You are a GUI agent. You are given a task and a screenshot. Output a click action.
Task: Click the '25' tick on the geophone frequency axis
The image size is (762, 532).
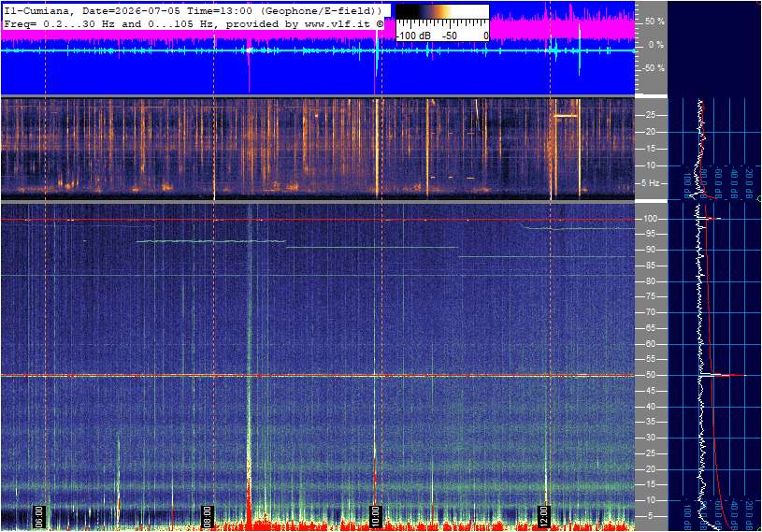point(650,115)
